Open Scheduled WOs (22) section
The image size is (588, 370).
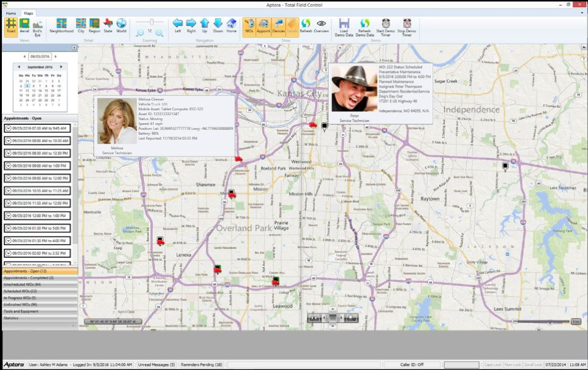(40, 291)
